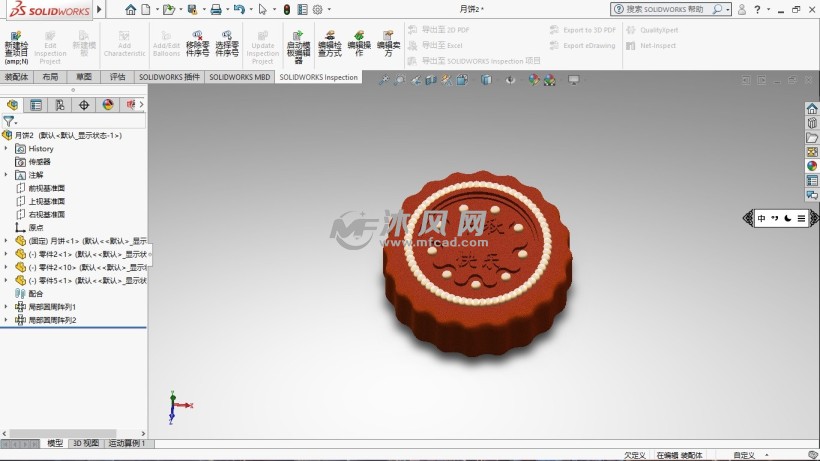820x461 pixels.
Task: Open the feature tree filter dropdown
Action: (10, 121)
